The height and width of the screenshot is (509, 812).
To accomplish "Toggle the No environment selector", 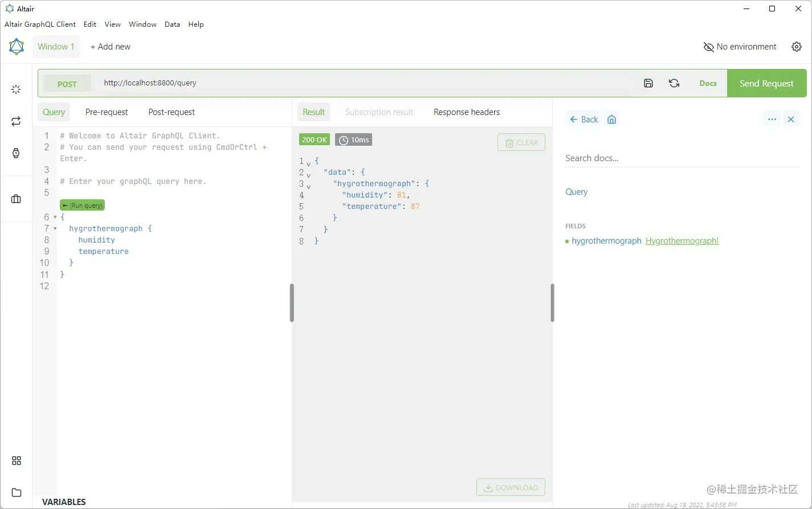I will click(x=740, y=46).
